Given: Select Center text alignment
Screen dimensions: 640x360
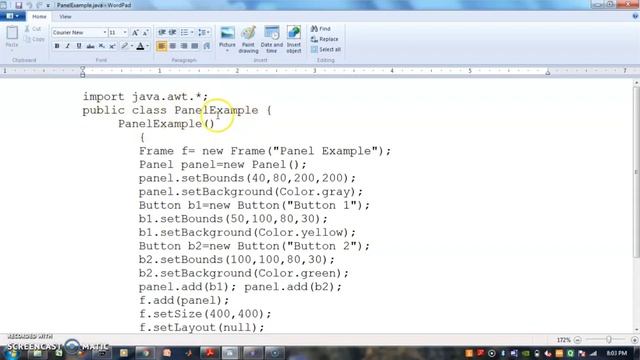Looking at the screenshot, I should coord(173,46).
